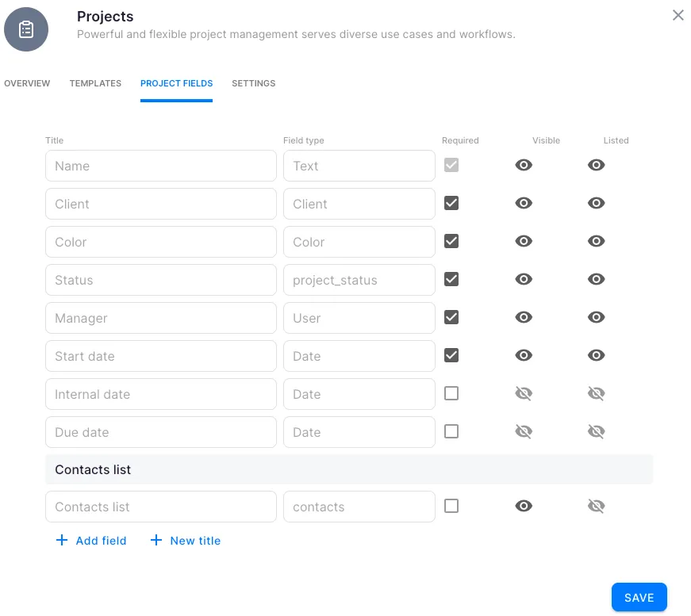Image resolution: width=691 pixels, height=616 pixels.
Task: Toggle Visible eye icon for Client field
Action: click(524, 204)
